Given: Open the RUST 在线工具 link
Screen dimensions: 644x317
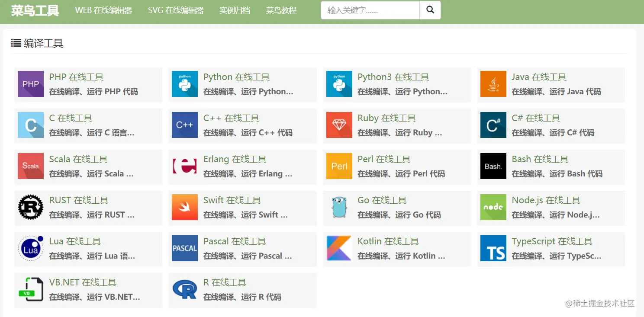Looking at the screenshot, I should pos(79,200).
